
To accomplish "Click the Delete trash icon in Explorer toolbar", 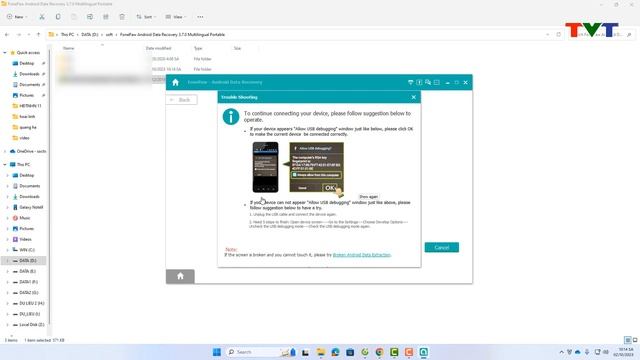I will coord(122,17).
